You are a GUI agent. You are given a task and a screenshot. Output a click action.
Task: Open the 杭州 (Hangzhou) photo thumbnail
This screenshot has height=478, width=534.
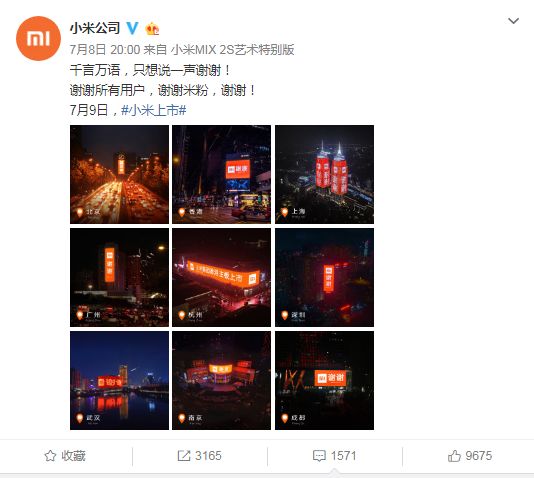click(x=221, y=277)
